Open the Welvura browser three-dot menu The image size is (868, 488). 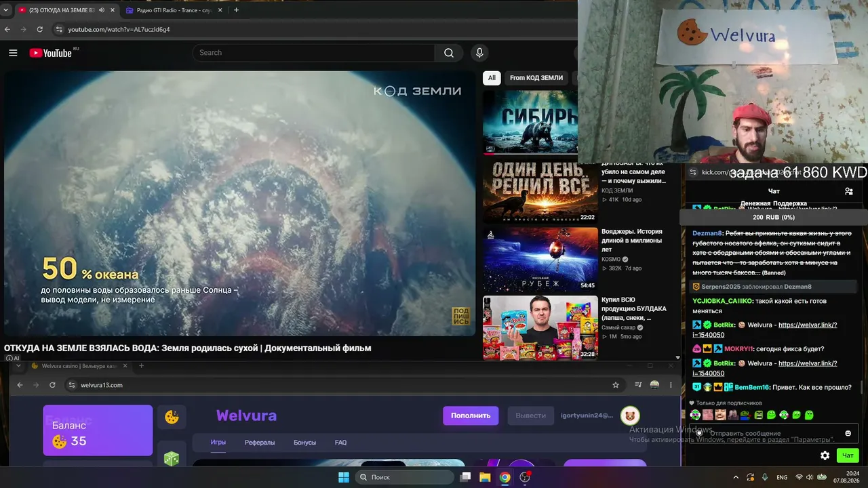pos(671,385)
